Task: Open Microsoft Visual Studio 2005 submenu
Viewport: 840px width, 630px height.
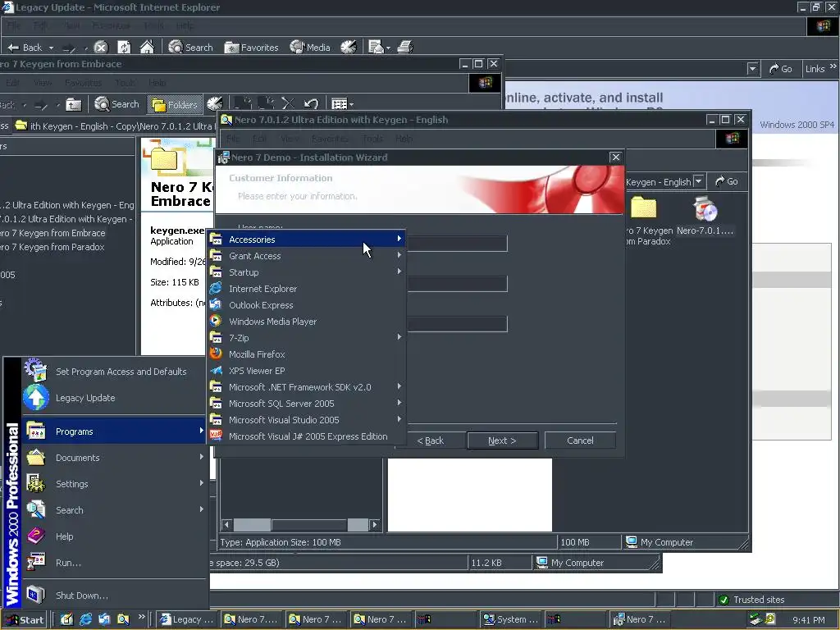Action: click(x=306, y=420)
